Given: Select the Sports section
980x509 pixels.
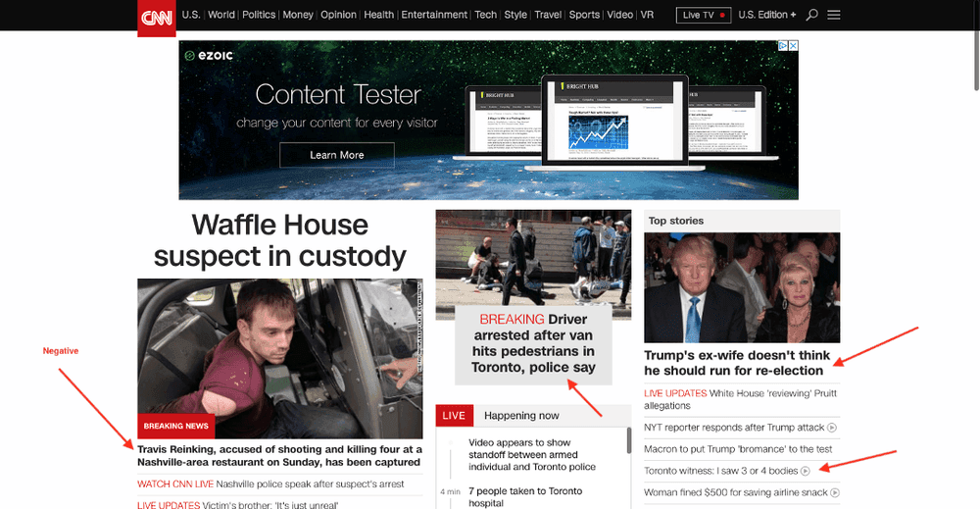Looking at the screenshot, I should pos(584,15).
